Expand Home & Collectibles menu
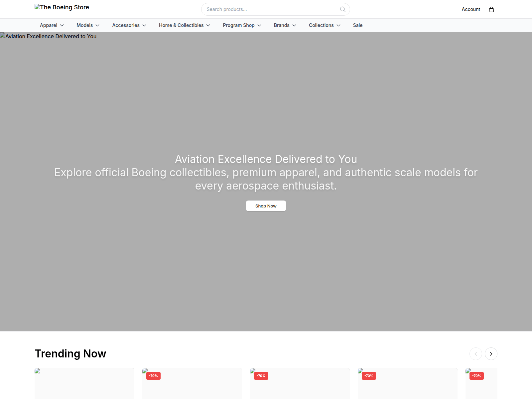This screenshot has width=532, height=399. 184,25
